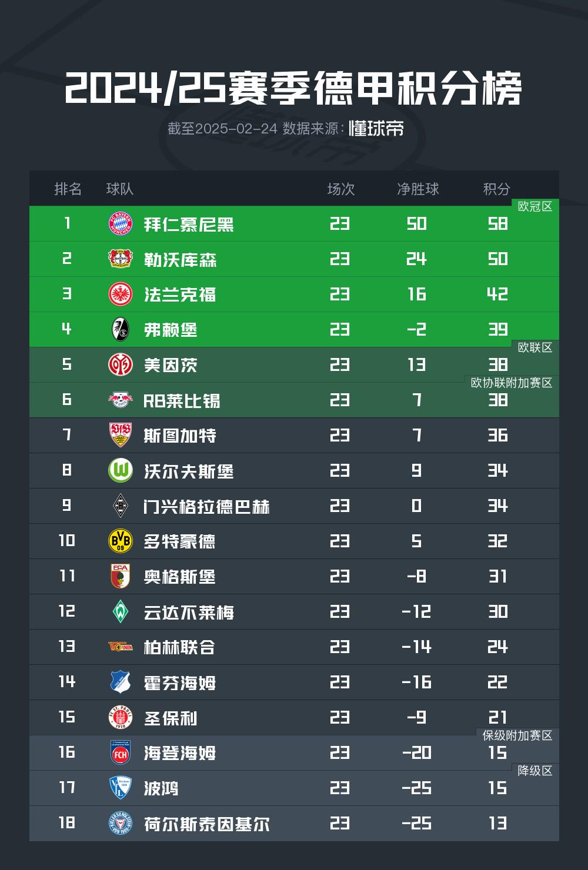Click the Union Berlin logo
This screenshot has height=870, width=588.
point(121,647)
